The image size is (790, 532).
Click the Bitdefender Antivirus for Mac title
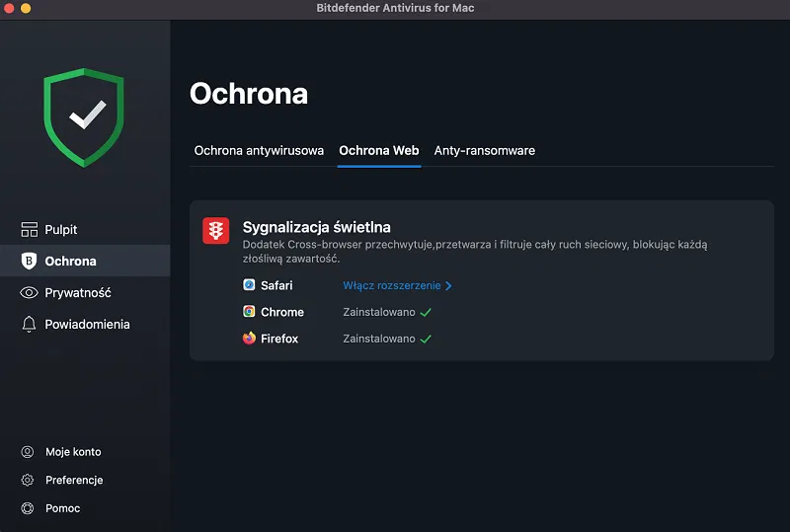click(x=395, y=8)
